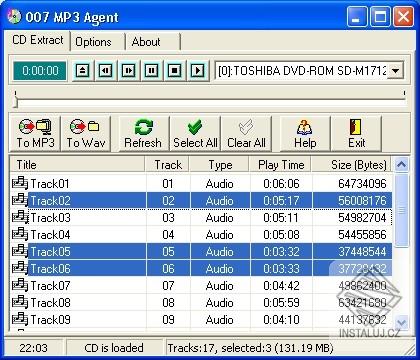
Task: Click size value 54982704
Action: [362, 218]
